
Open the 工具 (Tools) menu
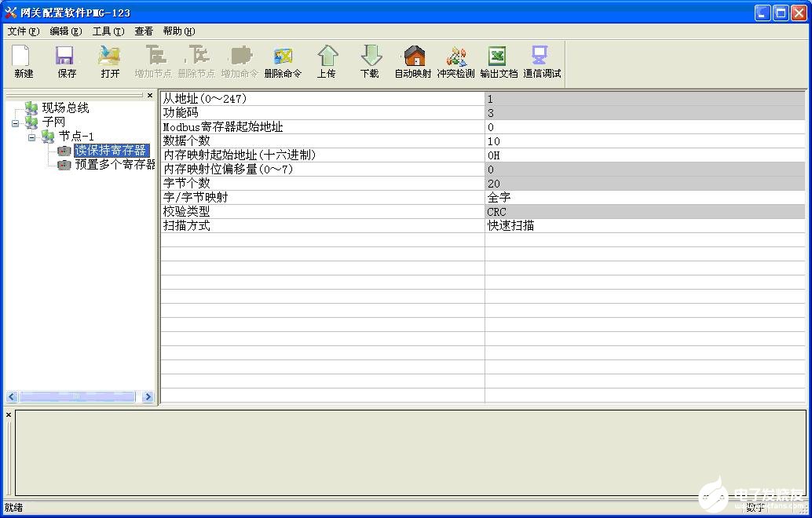[x=106, y=31]
